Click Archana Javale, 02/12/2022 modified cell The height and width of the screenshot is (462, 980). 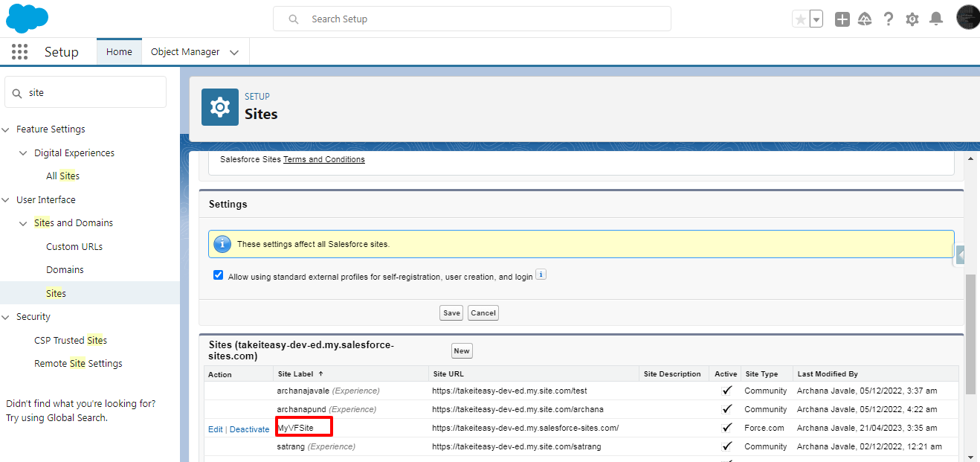click(869, 446)
